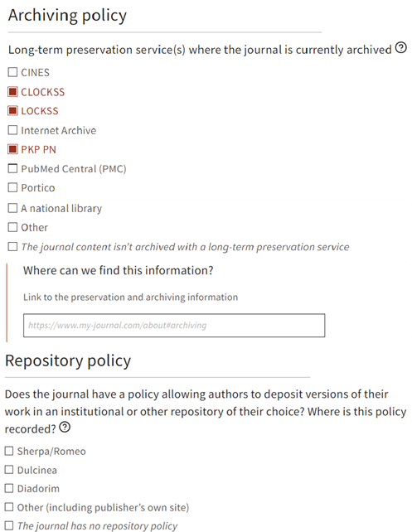The image size is (412, 532).
Task: Check journal content isn't archived option
Action: click(x=12, y=246)
